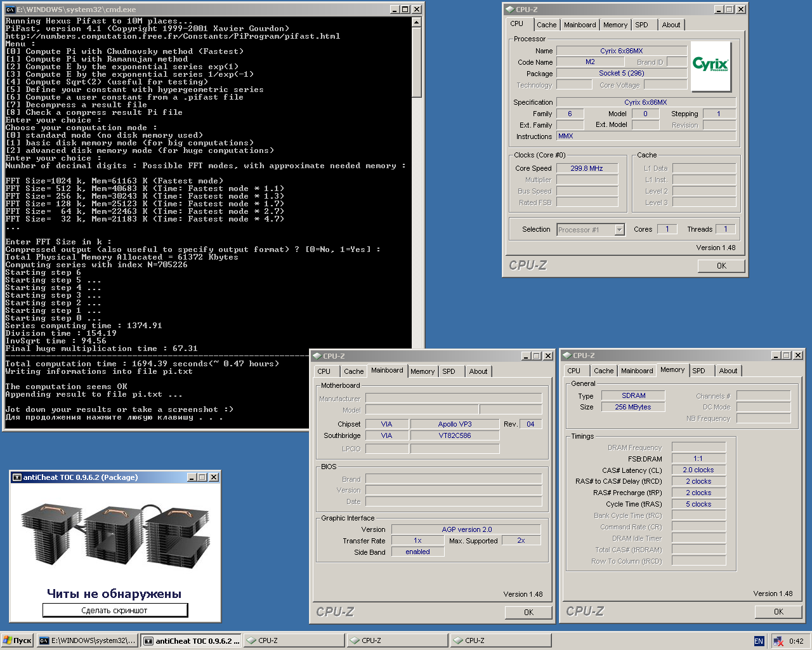Click the AGP version 2.0 field
The image size is (812, 650).
[466, 529]
